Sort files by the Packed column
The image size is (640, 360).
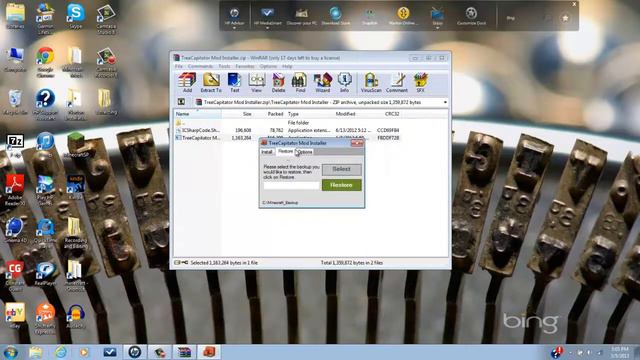pos(269,114)
